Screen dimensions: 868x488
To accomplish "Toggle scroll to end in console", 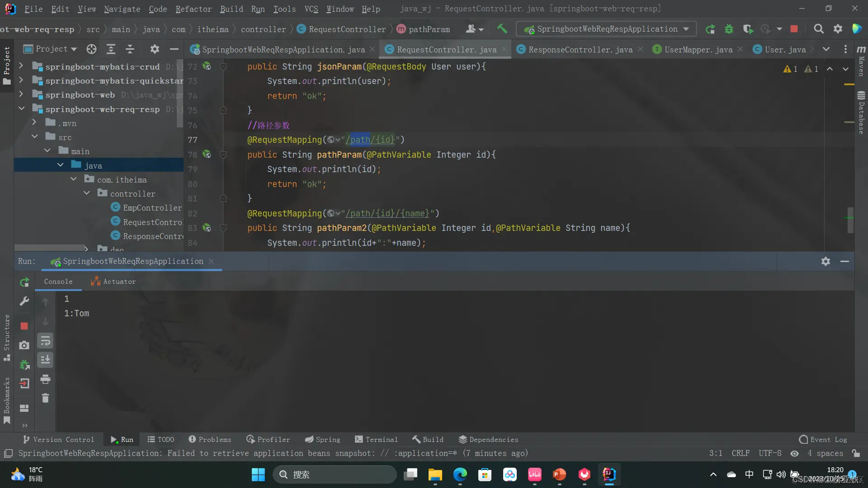I will pyautogui.click(x=45, y=360).
